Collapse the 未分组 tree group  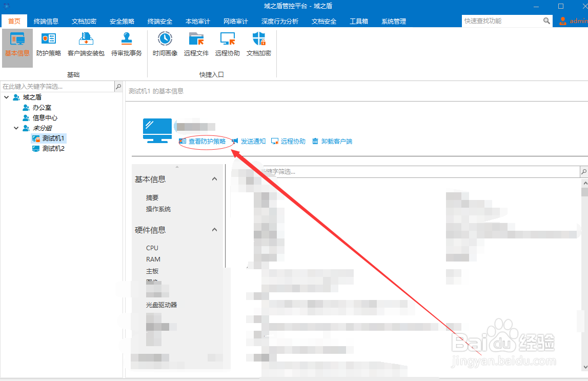point(16,128)
